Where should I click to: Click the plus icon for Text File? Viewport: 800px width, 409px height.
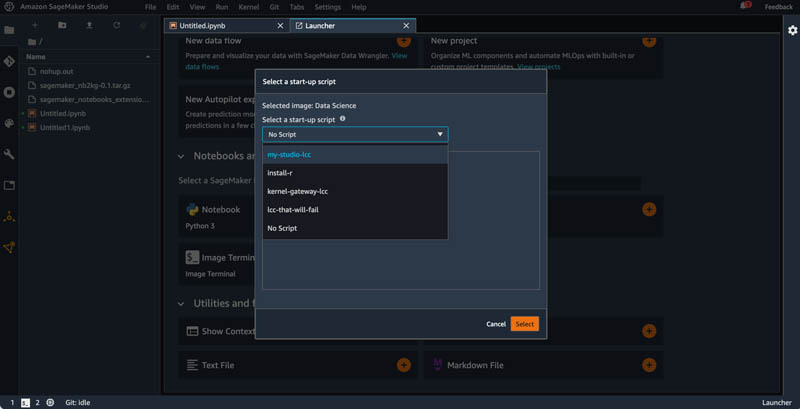[x=404, y=365]
